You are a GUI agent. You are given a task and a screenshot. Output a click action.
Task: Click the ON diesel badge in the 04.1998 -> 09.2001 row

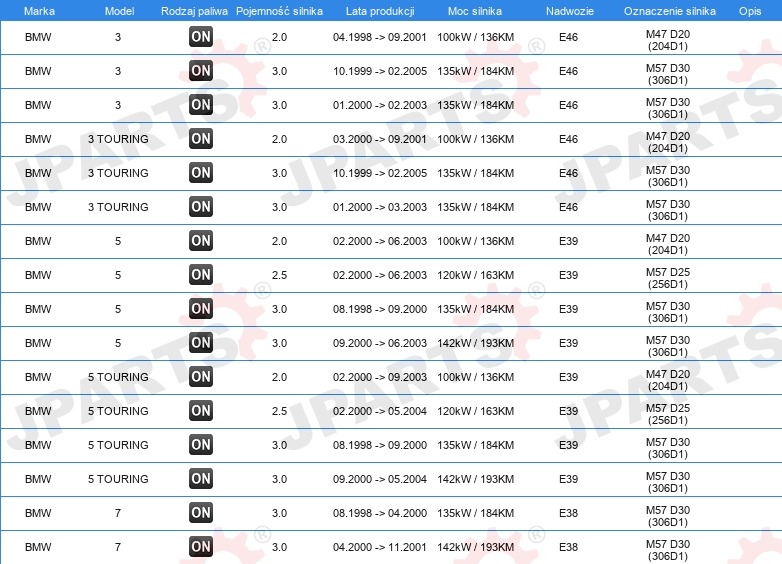(201, 37)
